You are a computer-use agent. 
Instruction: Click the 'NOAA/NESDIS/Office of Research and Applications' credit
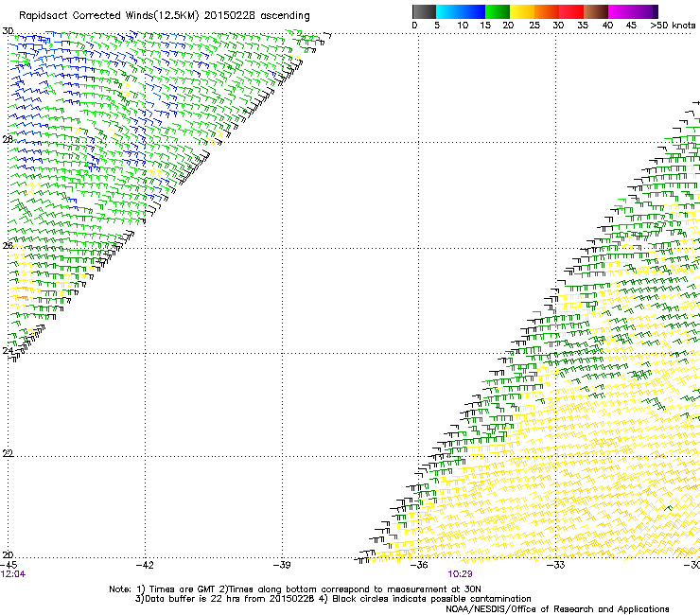click(x=557, y=609)
